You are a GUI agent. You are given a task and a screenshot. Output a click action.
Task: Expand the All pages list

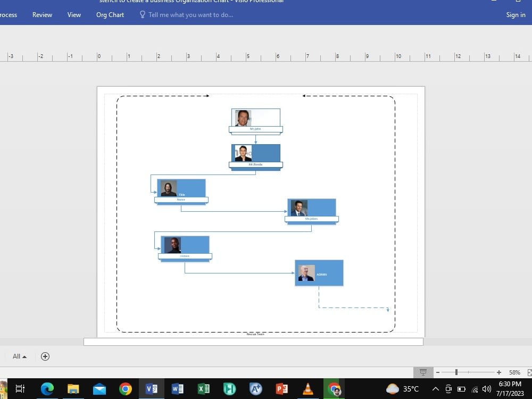point(19,356)
